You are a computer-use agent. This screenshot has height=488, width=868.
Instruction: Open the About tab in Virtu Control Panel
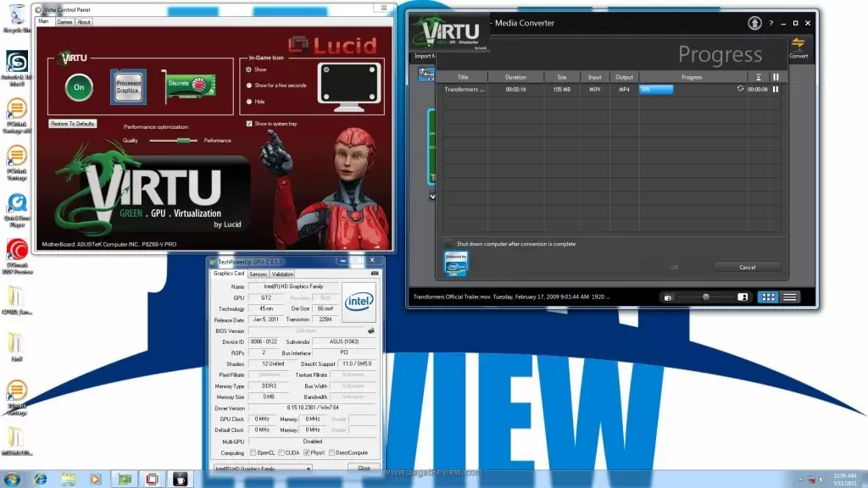tap(84, 22)
